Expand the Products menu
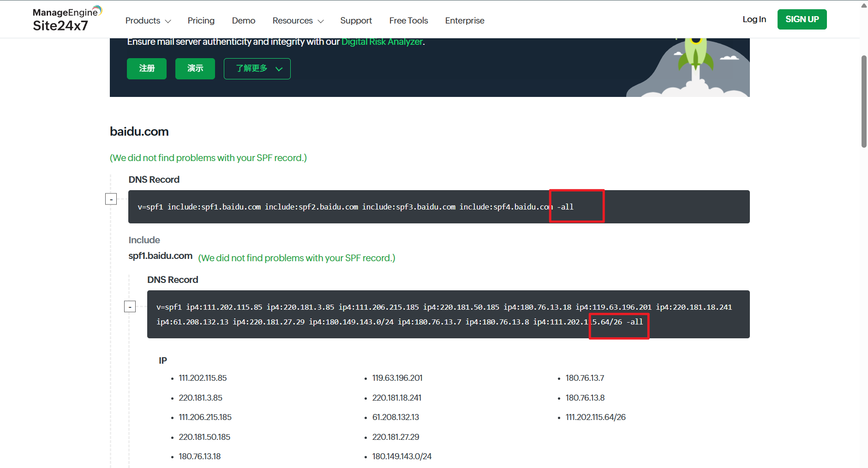Image resolution: width=868 pixels, height=468 pixels. click(x=148, y=21)
